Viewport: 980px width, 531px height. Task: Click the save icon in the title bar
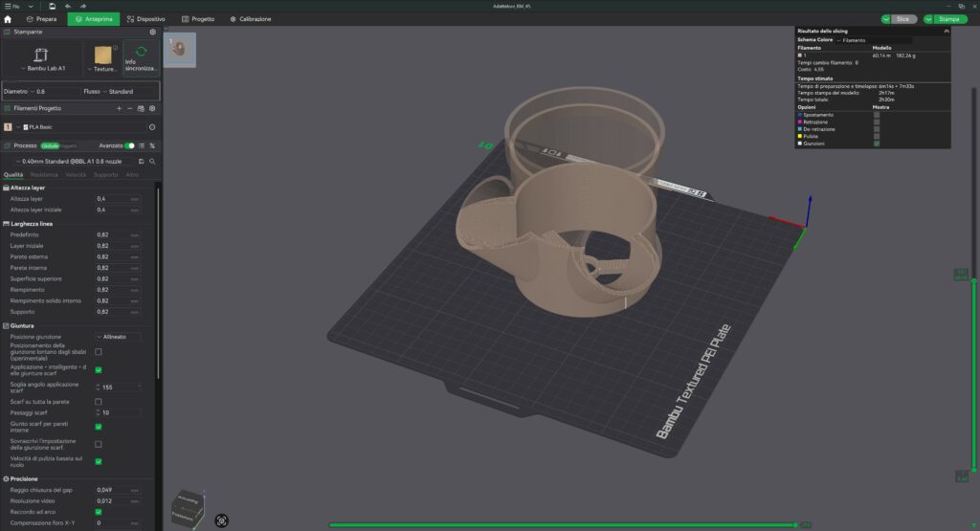(x=53, y=6)
